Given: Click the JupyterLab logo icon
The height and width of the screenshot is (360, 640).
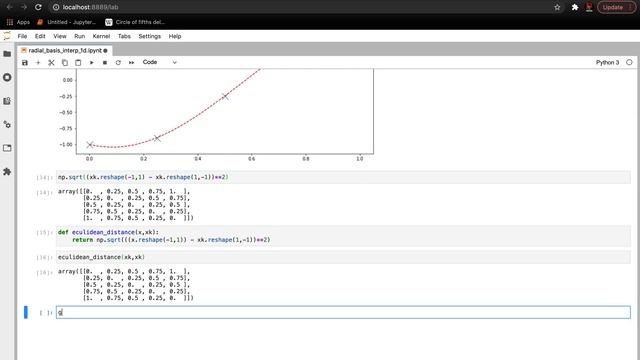Looking at the screenshot, I should [7, 36].
